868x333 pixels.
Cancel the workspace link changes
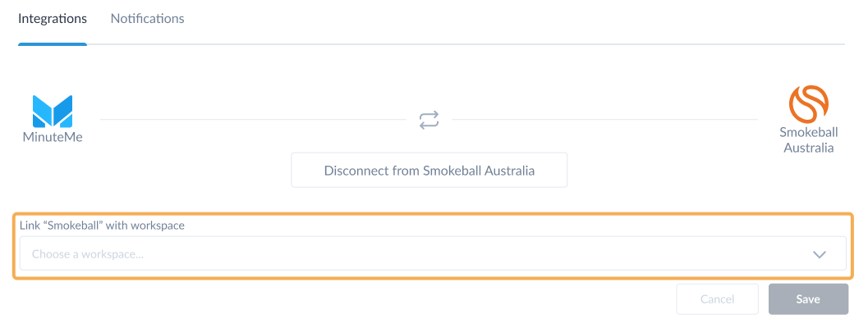coord(718,299)
